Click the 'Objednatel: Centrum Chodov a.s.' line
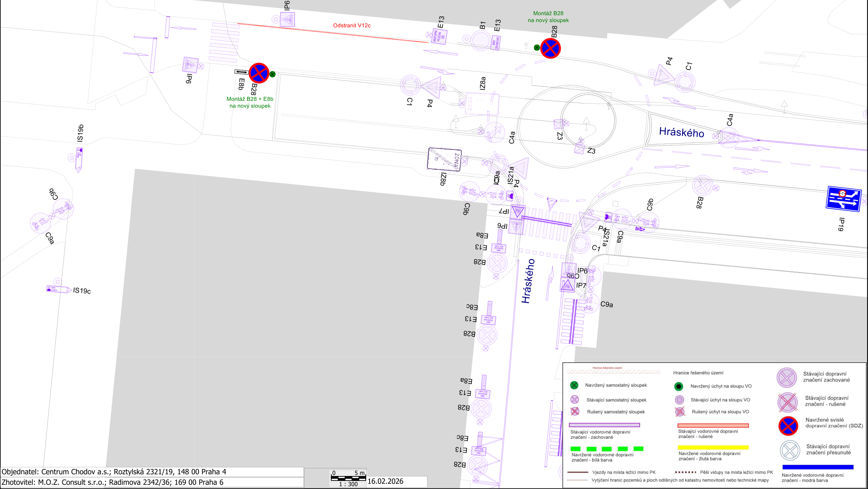This screenshot has width=868, height=489. pos(114,472)
